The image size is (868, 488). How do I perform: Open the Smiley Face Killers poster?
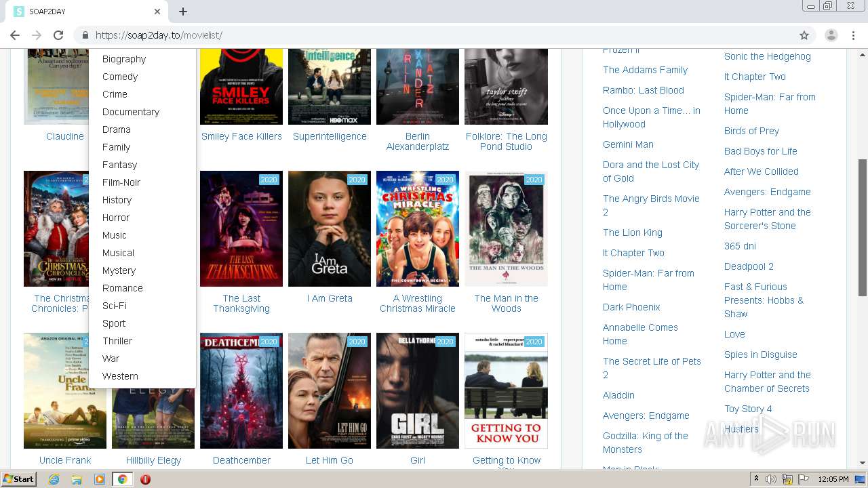tap(241, 87)
